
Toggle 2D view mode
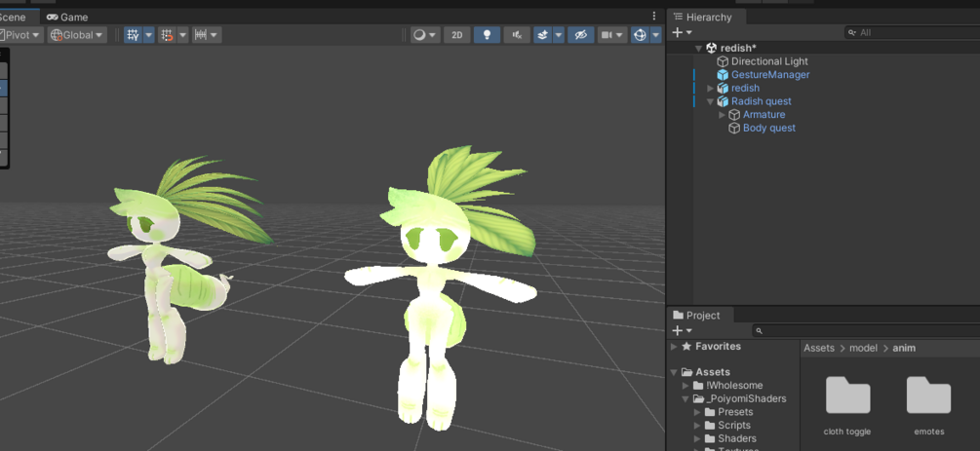tap(457, 35)
